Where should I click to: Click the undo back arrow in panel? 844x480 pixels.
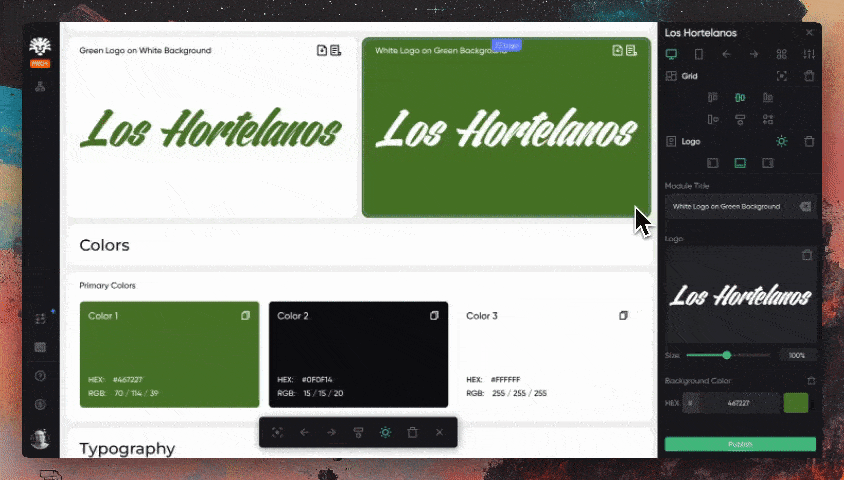point(727,54)
